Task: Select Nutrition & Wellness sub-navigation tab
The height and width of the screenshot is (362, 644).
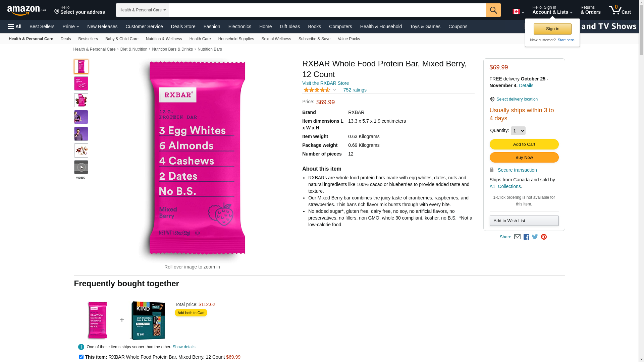Action: point(164,39)
